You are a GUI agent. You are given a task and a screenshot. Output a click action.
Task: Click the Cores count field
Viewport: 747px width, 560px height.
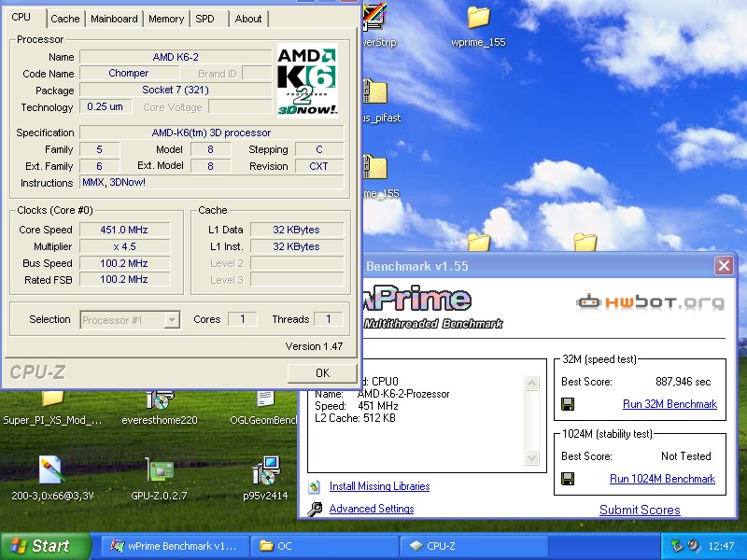pos(242,319)
